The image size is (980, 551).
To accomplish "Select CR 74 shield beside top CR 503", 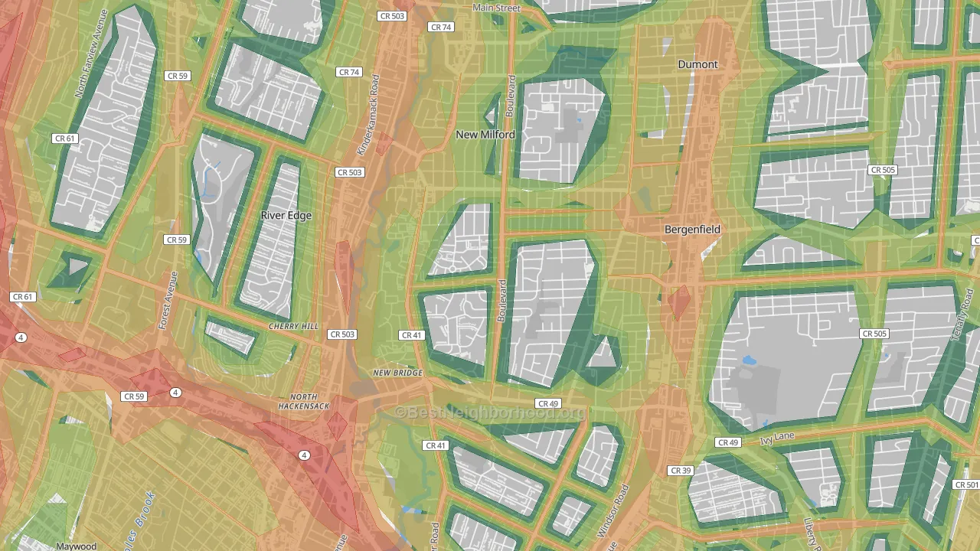I will point(441,27).
